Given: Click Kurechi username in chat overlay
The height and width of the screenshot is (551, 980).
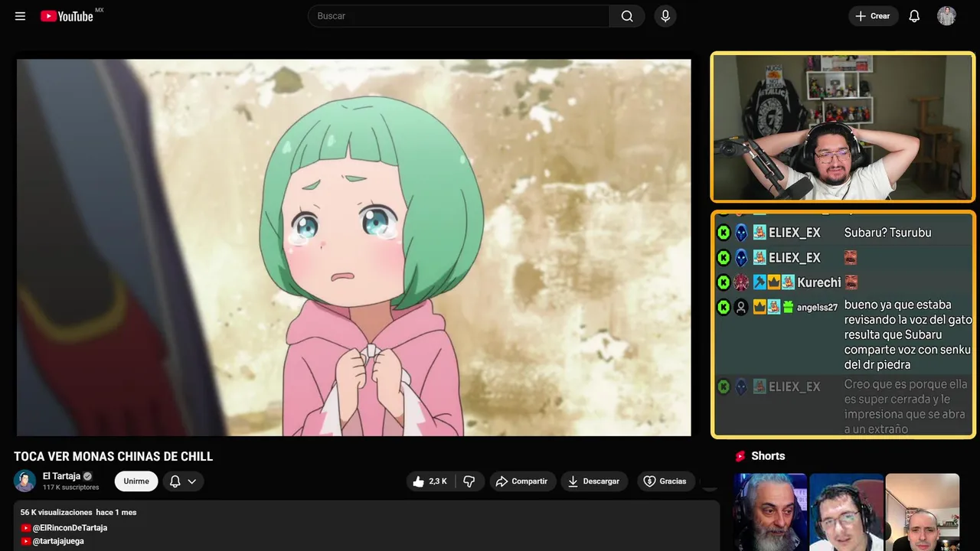Looking at the screenshot, I should coord(818,282).
